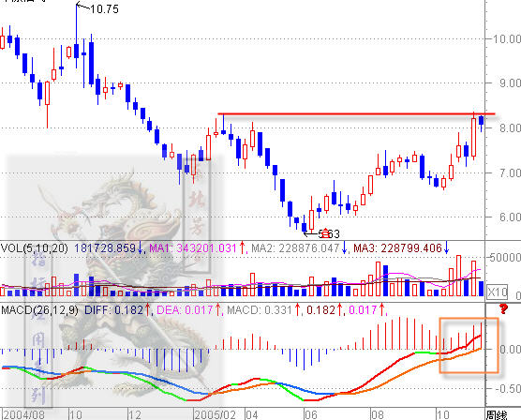Click the MA3: 228799.406 readout

[x=397, y=248]
